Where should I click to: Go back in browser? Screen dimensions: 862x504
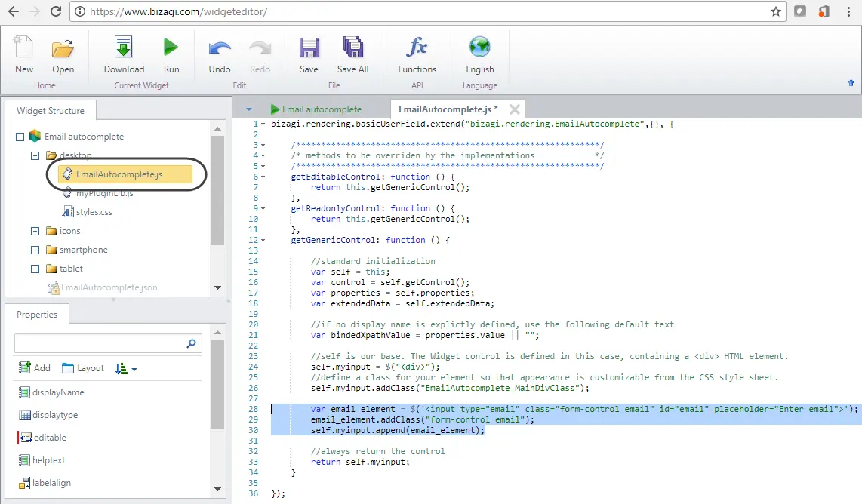click(14, 11)
